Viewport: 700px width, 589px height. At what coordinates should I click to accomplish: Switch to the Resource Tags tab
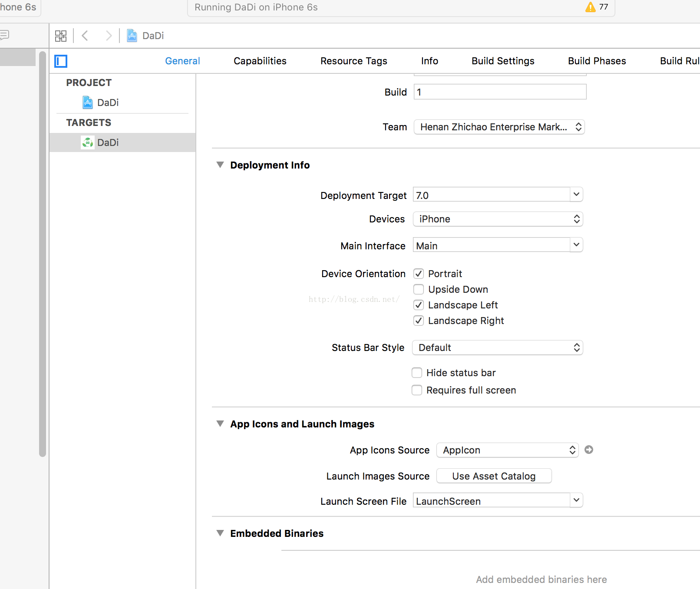354,61
